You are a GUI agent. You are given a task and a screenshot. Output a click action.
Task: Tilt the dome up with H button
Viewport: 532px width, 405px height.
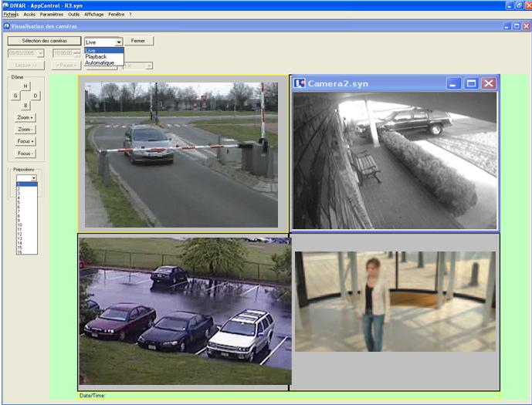point(25,86)
